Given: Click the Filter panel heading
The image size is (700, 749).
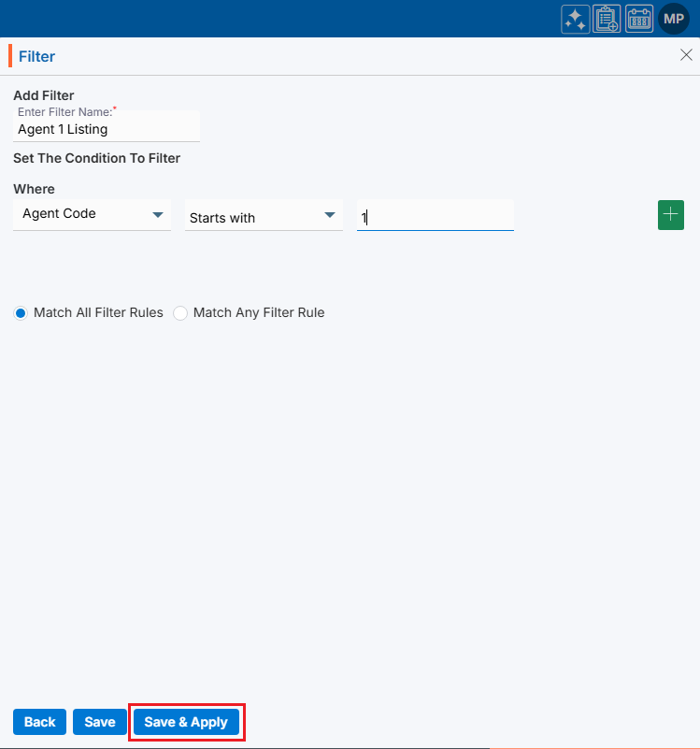Looking at the screenshot, I should point(36,56).
